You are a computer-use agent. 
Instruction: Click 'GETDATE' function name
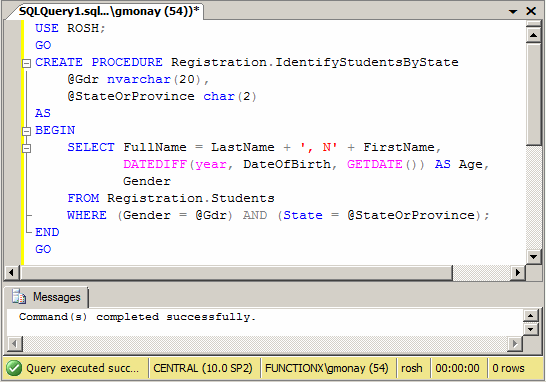click(x=375, y=164)
